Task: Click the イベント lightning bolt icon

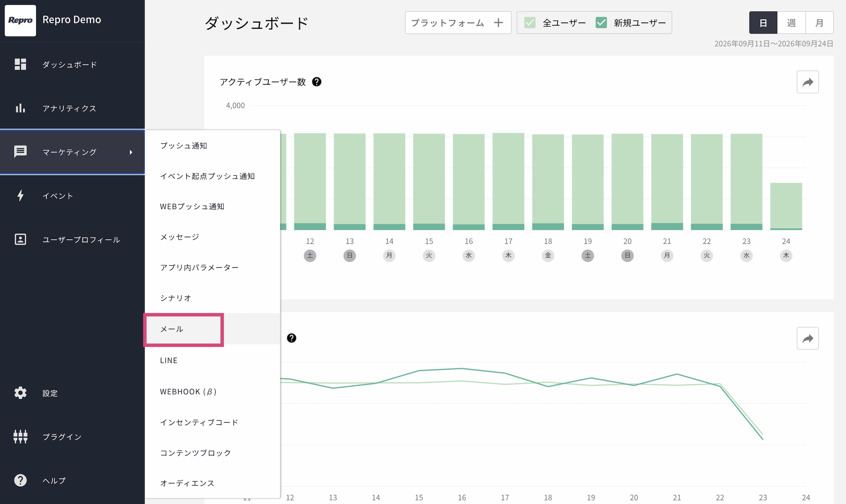Action: click(20, 195)
